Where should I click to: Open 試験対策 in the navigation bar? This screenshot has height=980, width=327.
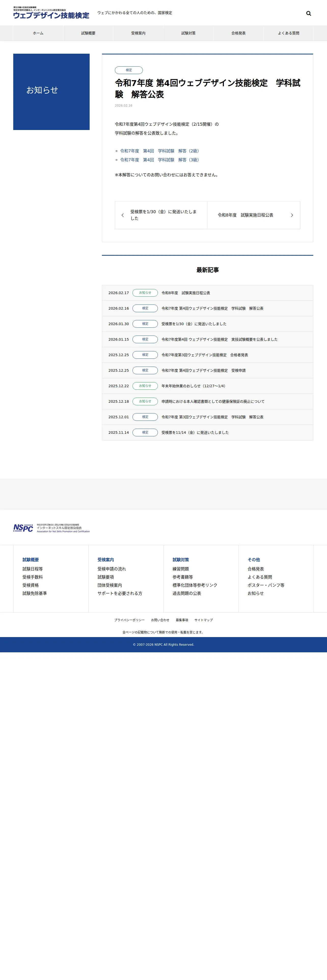point(188,33)
